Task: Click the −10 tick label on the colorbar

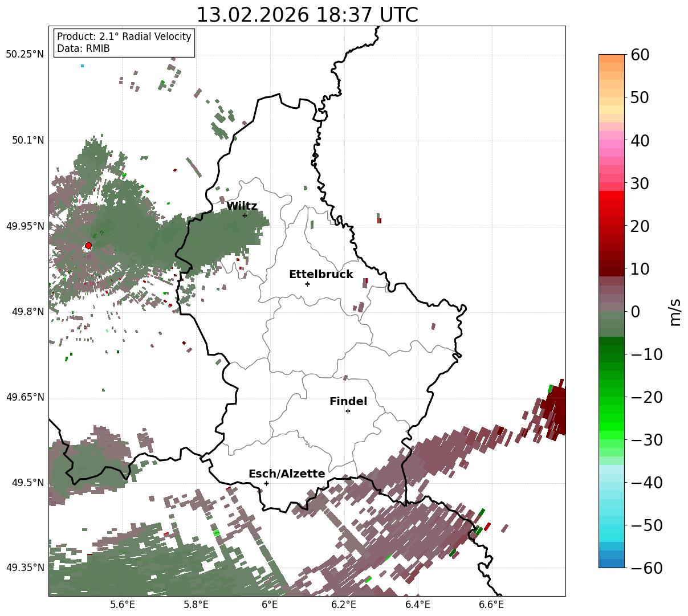Action: pyautogui.click(x=646, y=354)
